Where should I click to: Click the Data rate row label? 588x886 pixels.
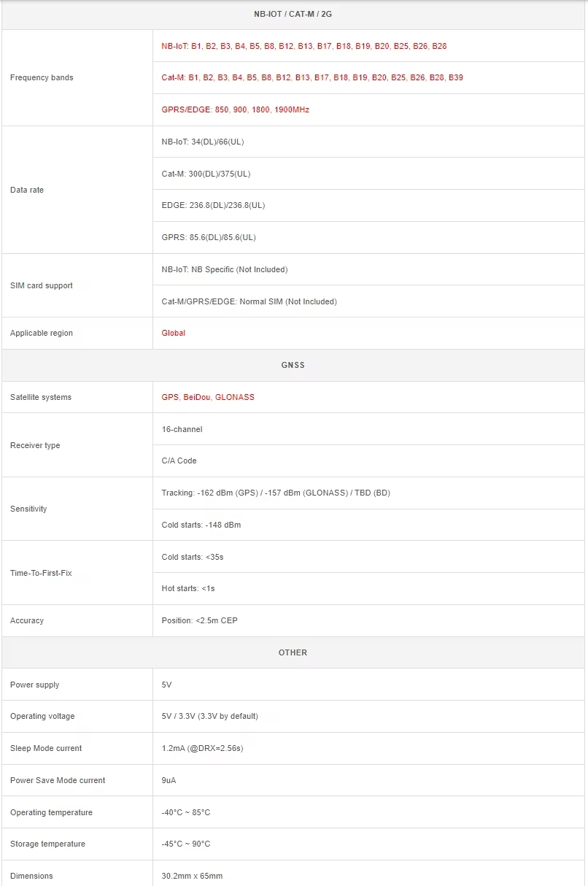tap(27, 190)
